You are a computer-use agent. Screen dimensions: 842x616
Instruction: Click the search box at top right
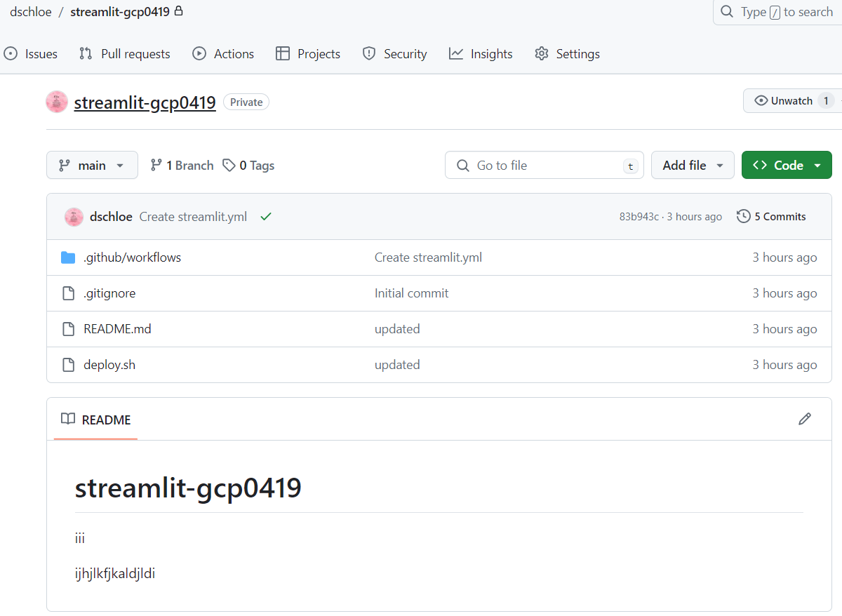coord(777,12)
